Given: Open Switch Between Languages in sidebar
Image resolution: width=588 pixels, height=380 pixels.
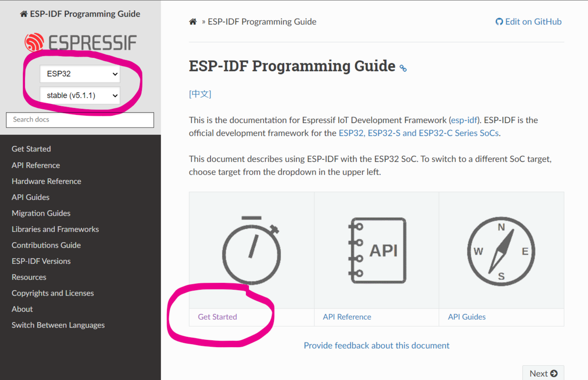Looking at the screenshot, I should tap(58, 325).
